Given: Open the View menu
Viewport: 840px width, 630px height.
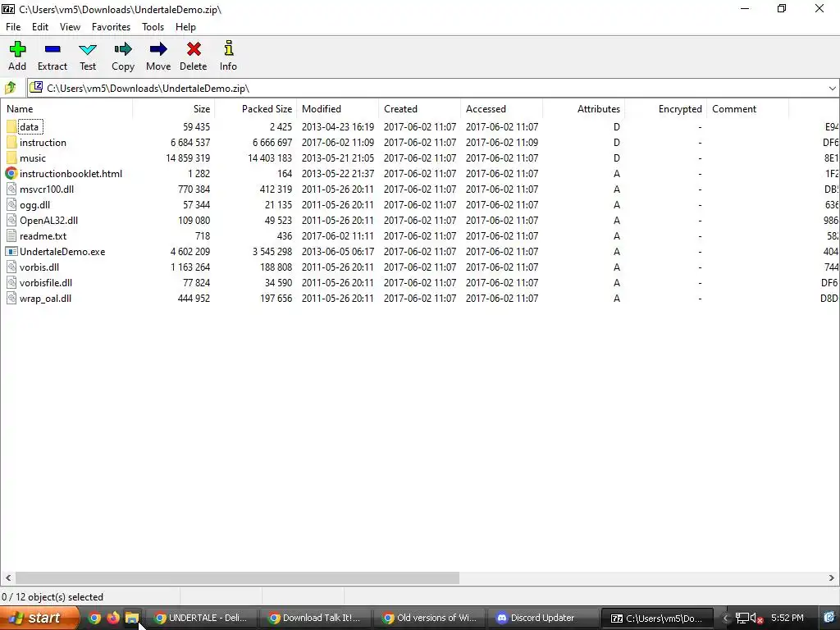Looking at the screenshot, I should (71, 27).
